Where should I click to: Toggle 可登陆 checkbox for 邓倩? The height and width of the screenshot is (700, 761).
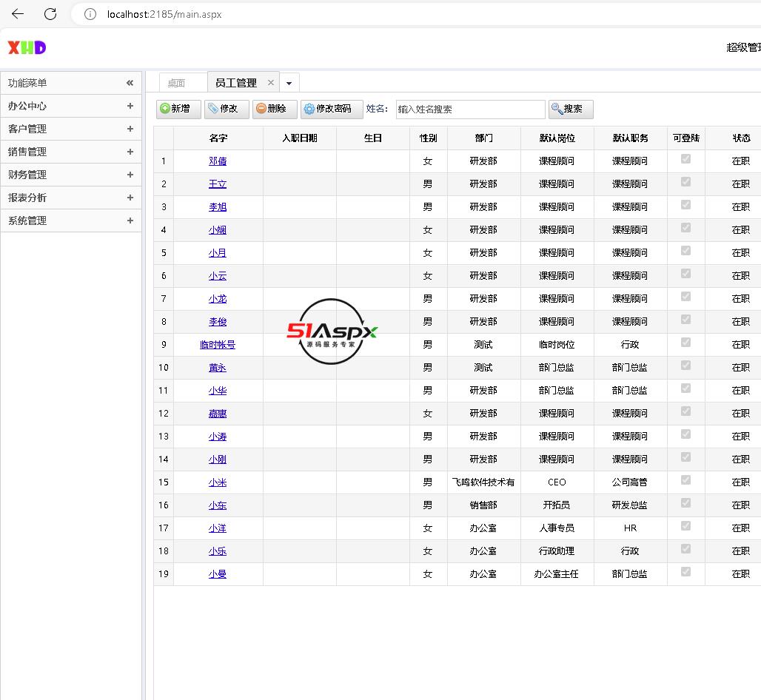tap(685, 159)
